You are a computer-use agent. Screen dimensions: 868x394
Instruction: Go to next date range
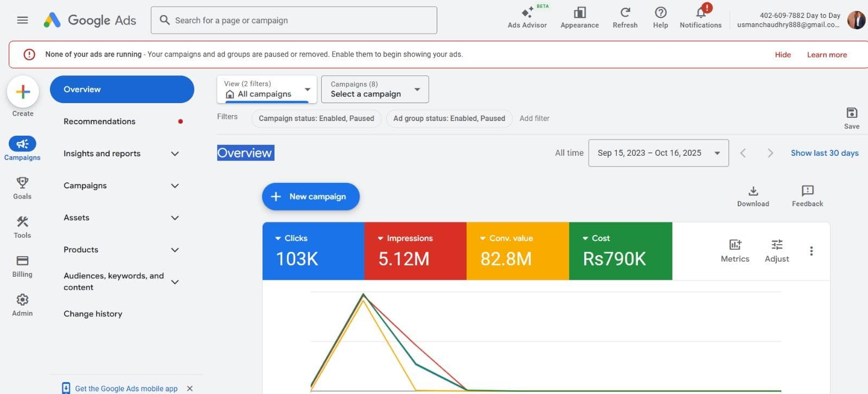[x=770, y=153]
